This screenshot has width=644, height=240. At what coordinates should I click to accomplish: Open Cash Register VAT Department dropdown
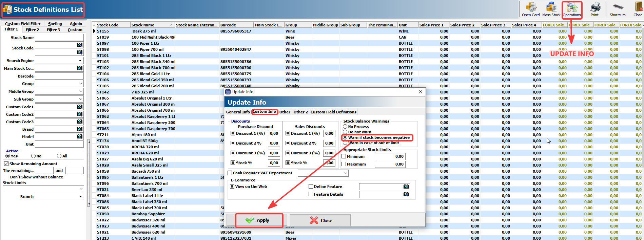click(345, 173)
